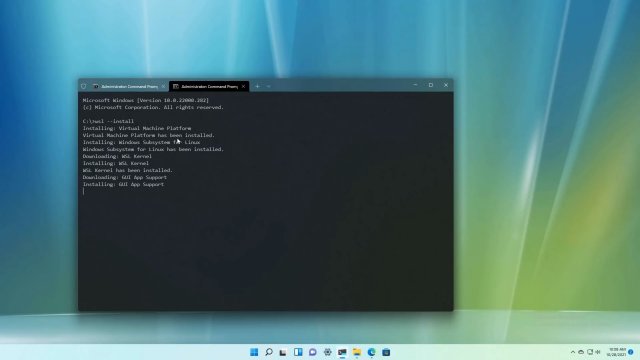Viewport: 640px width, 360px height.
Task: Close the first Command Prompt tab
Action: pos(163,87)
